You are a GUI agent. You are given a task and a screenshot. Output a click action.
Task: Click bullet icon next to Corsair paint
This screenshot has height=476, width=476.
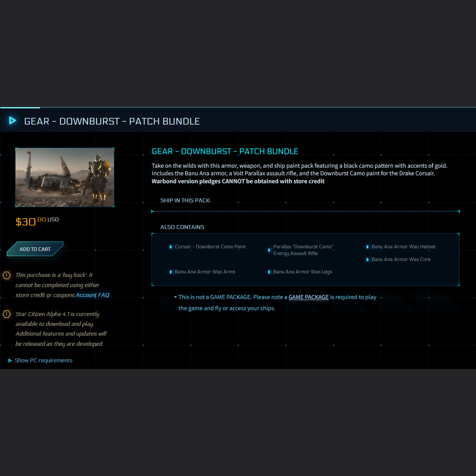171,247
